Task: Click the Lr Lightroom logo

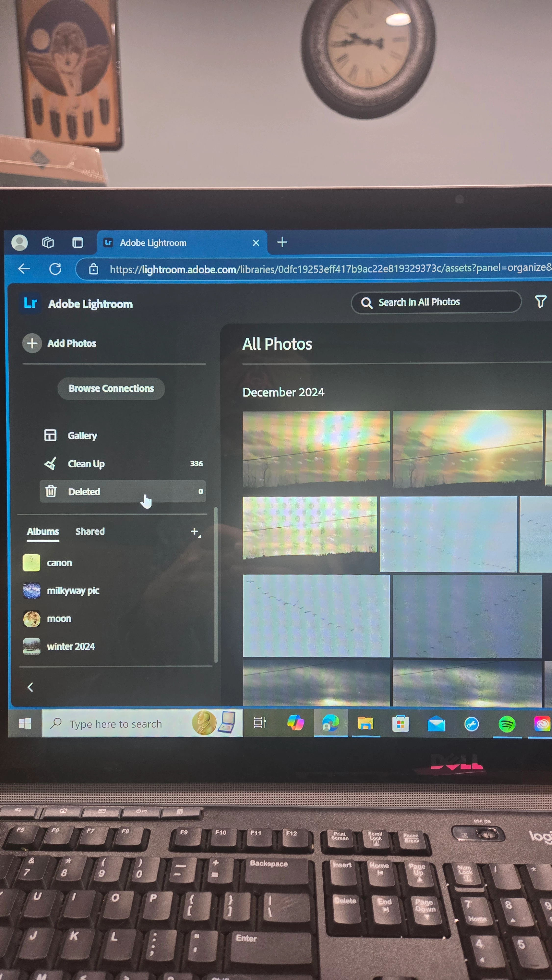Action: 30,303
